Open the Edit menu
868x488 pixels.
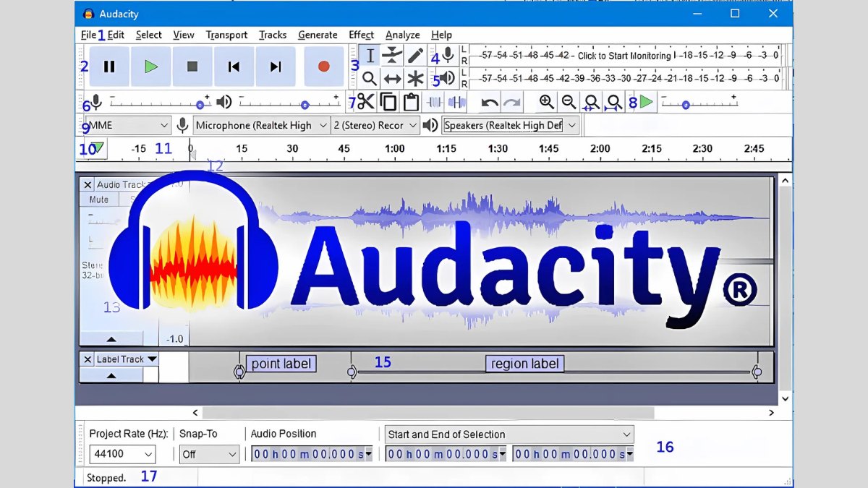click(x=116, y=35)
